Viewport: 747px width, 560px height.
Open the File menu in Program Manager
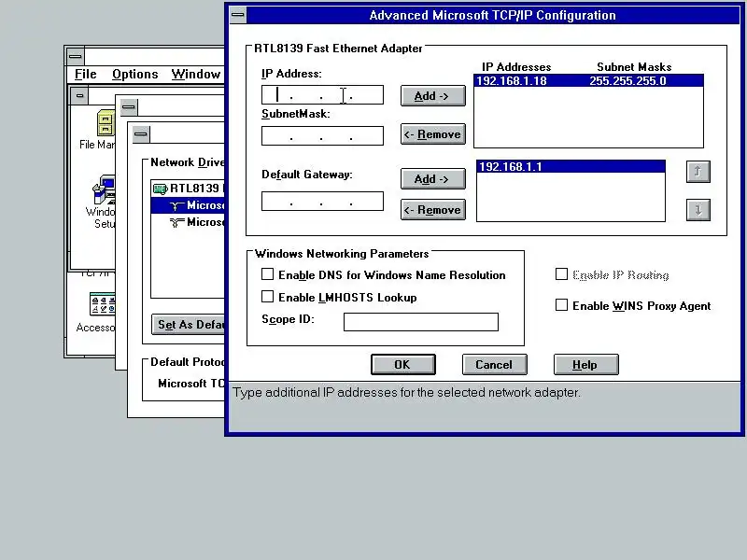(x=86, y=75)
